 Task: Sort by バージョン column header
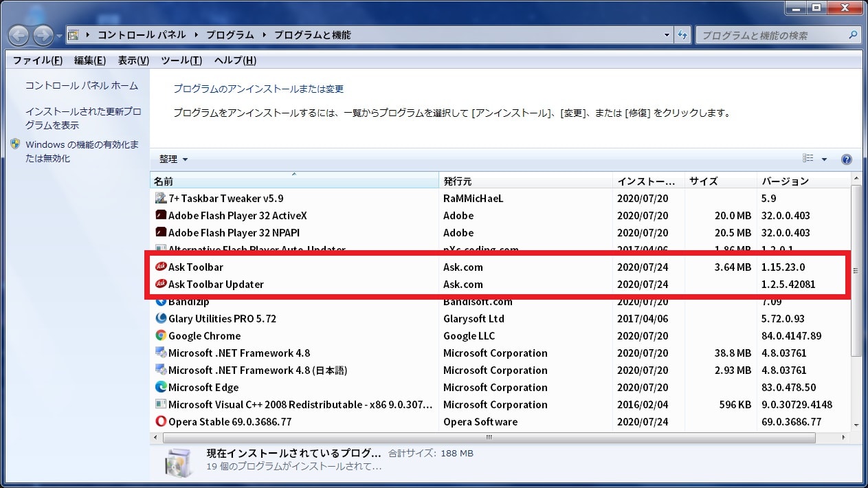click(x=803, y=181)
